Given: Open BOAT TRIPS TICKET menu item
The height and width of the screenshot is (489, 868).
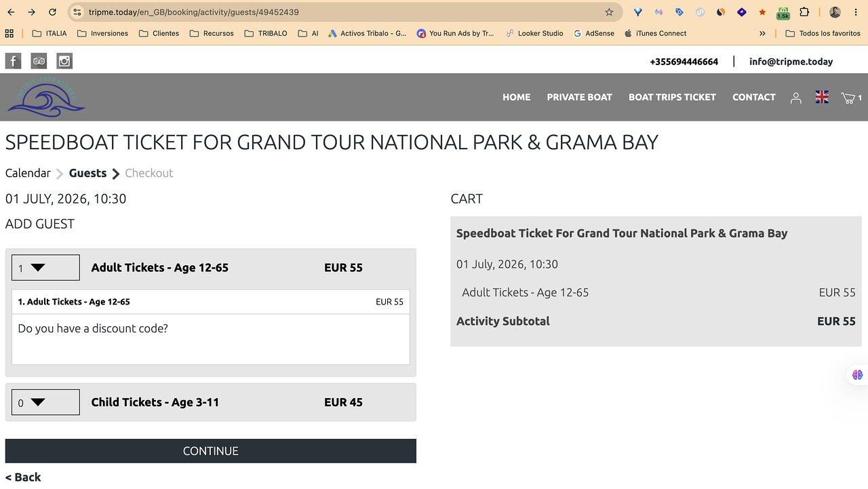Looking at the screenshot, I should 672,97.
